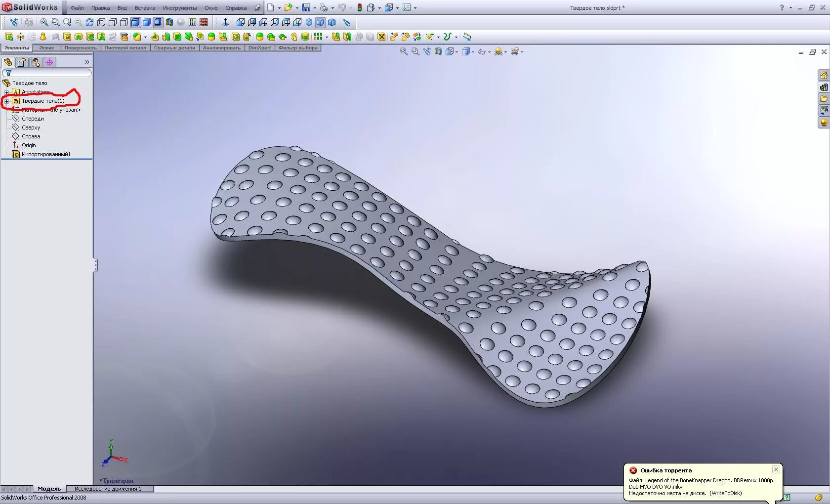Screen dimensions: 830x504
Task: Expand the Твердые тела(1) folder node
Action: pyautogui.click(x=6, y=101)
